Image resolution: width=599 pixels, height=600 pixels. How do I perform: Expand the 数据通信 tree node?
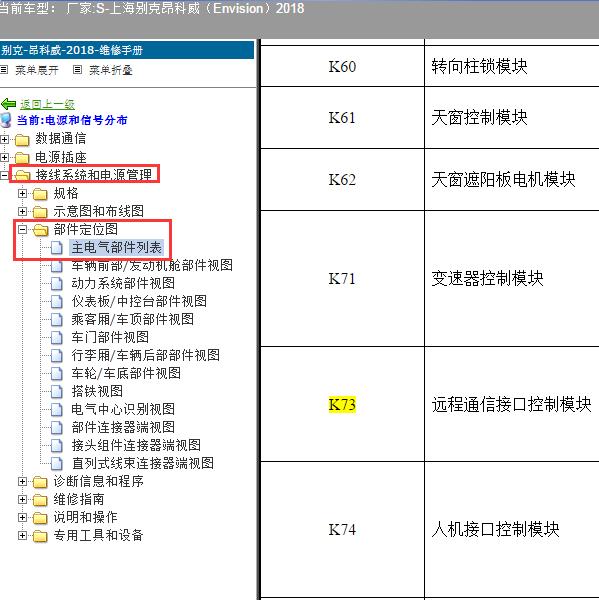(4, 139)
